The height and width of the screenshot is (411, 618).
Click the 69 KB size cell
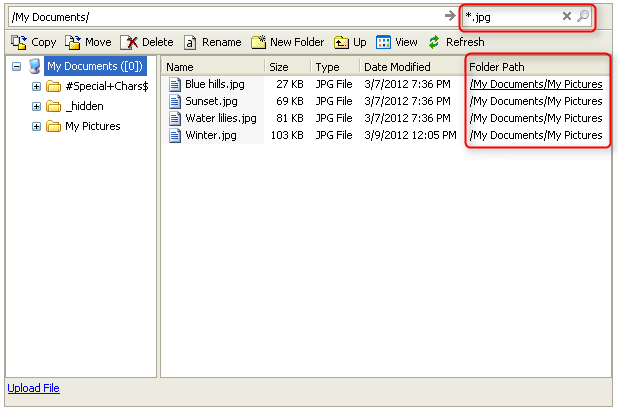pos(290,101)
